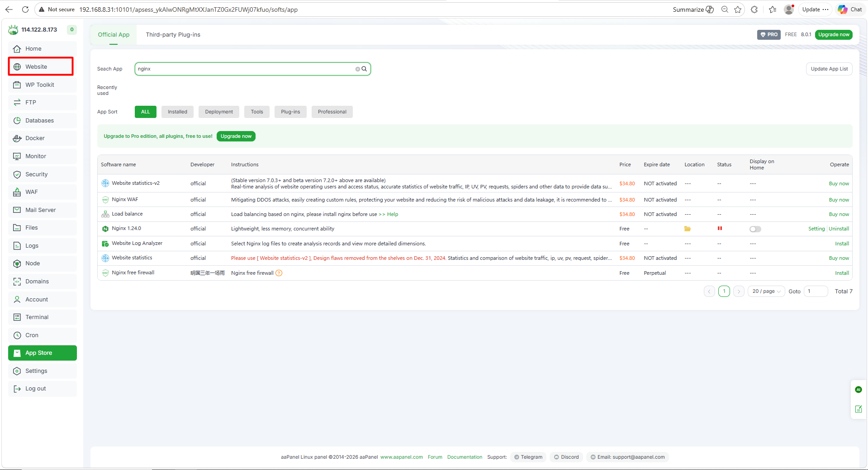The width and height of the screenshot is (868, 470).
Task: Switch to Official App tab
Action: click(x=114, y=35)
